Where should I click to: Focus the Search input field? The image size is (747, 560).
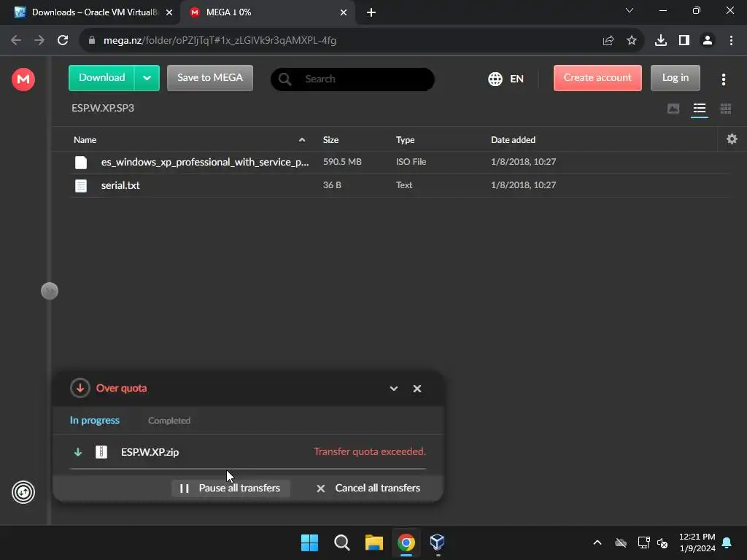(x=352, y=79)
